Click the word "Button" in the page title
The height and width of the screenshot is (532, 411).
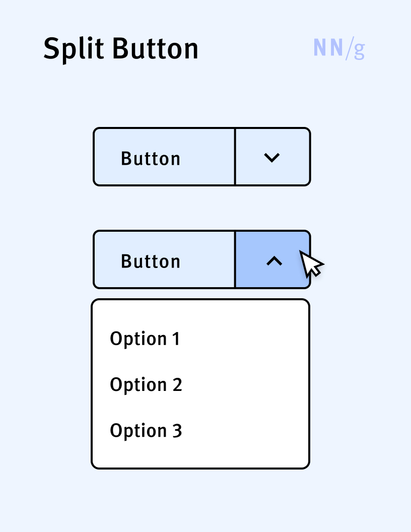pos(155,49)
